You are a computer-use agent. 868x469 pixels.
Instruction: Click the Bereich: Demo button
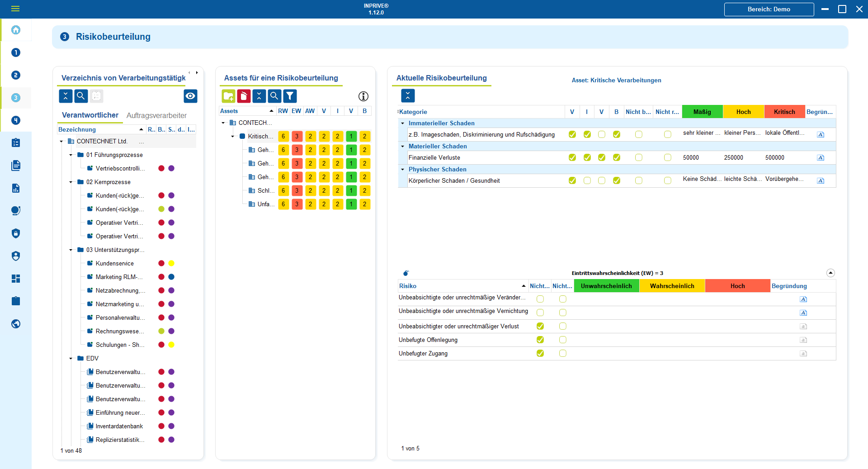[769, 9]
